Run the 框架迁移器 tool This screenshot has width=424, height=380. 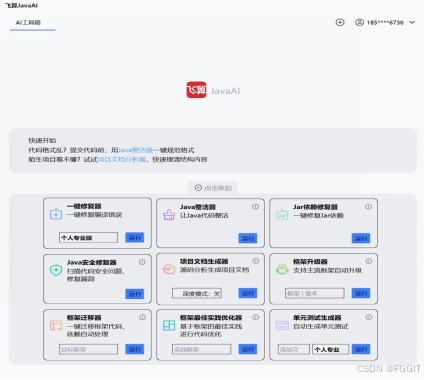coord(135,349)
